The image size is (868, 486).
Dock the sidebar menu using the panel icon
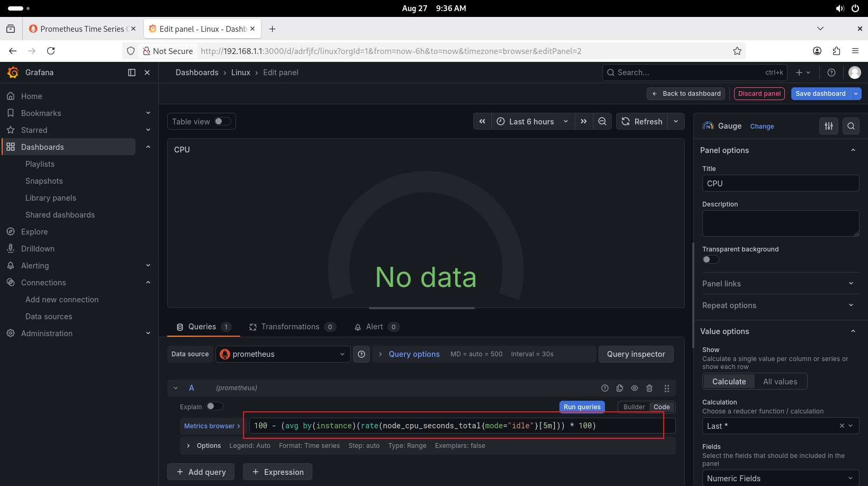(x=132, y=73)
